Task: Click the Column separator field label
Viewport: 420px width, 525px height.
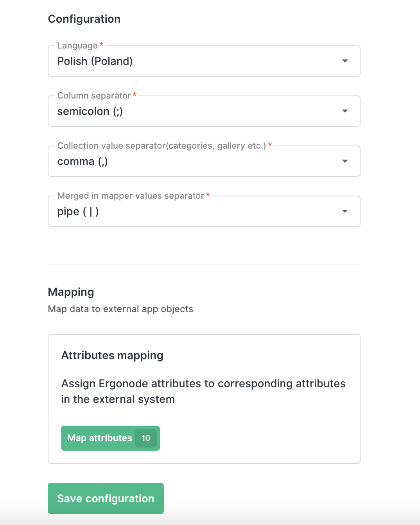Action: coord(94,95)
